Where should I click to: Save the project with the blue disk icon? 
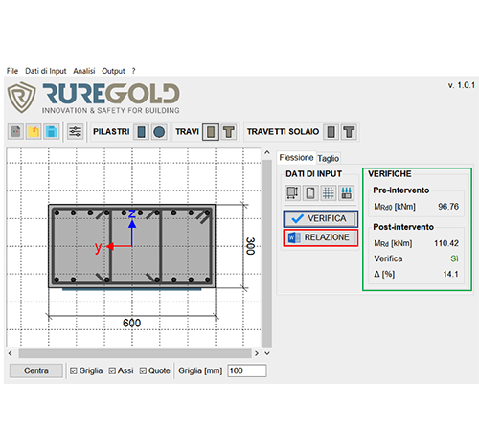coord(51,131)
